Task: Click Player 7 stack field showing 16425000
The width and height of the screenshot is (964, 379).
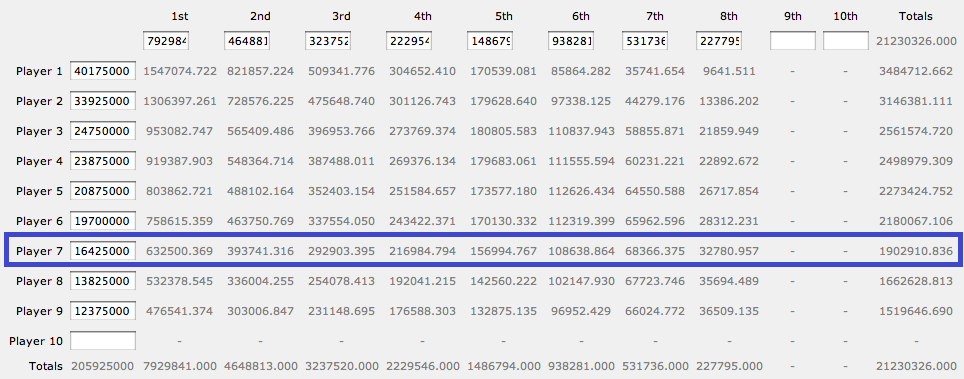Action: tap(103, 251)
